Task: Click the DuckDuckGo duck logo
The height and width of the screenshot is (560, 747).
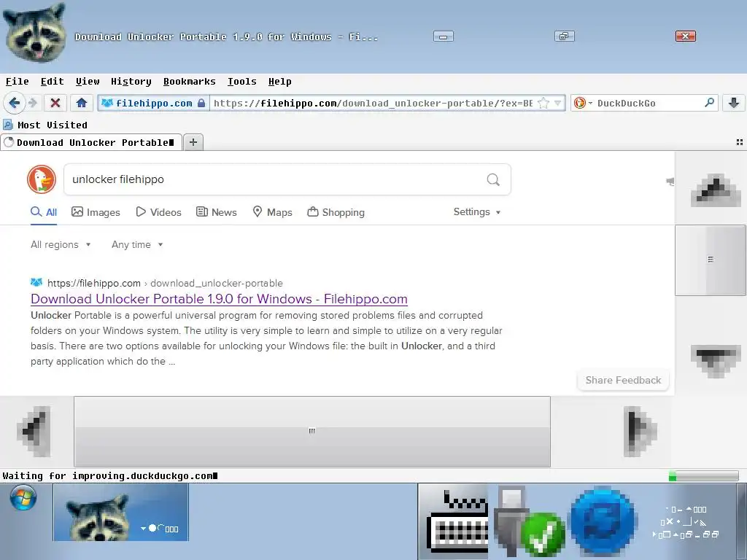Action: point(42,179)
